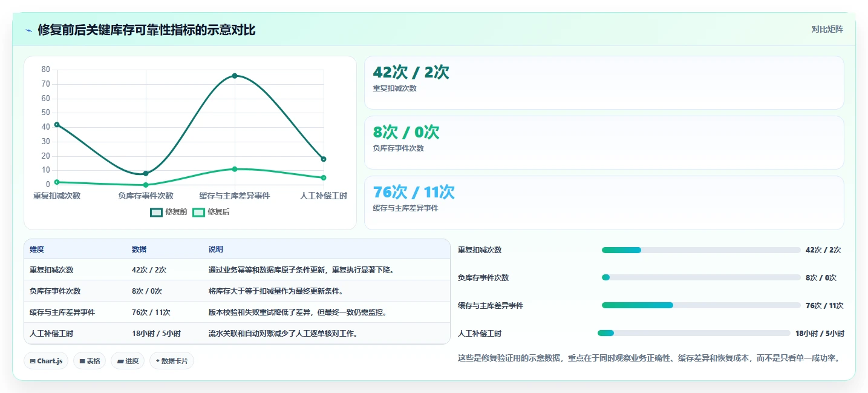Screen dimensions: 868x393
Task: Click the 重复扣减次数 progress bar
Action: click(701, 250)
